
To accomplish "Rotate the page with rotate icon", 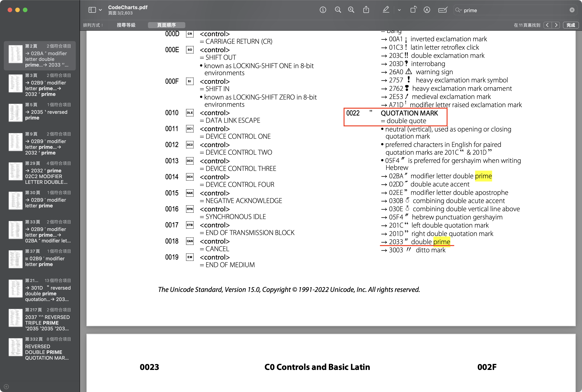I will click(x=413, y=10).
